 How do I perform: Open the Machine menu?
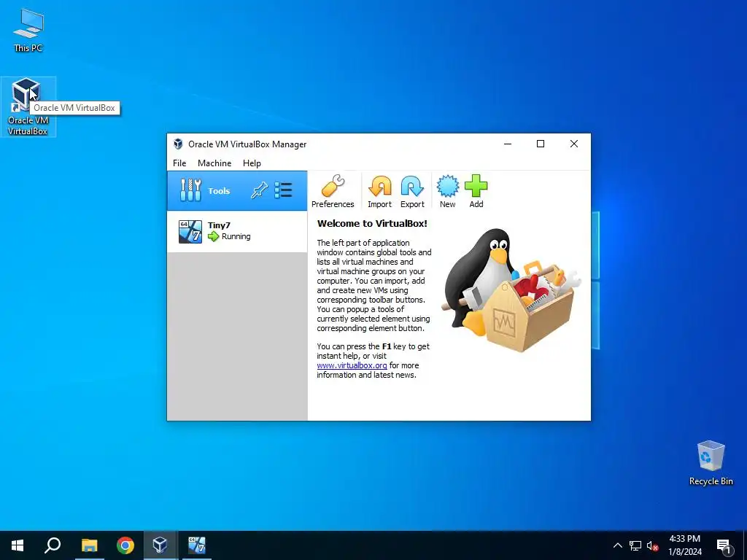[x=214, y=163]
